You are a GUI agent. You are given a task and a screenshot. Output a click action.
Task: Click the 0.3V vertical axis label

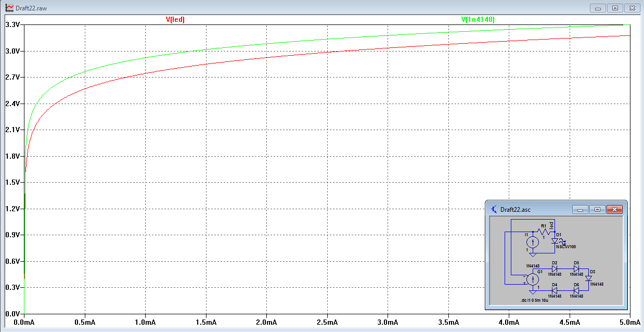coord(12,287)
